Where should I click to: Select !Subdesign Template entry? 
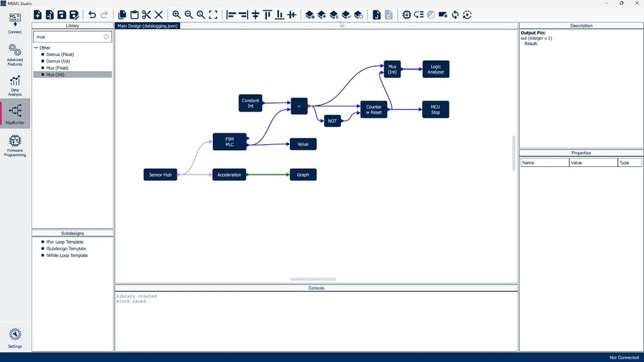(x=66, y=249)
